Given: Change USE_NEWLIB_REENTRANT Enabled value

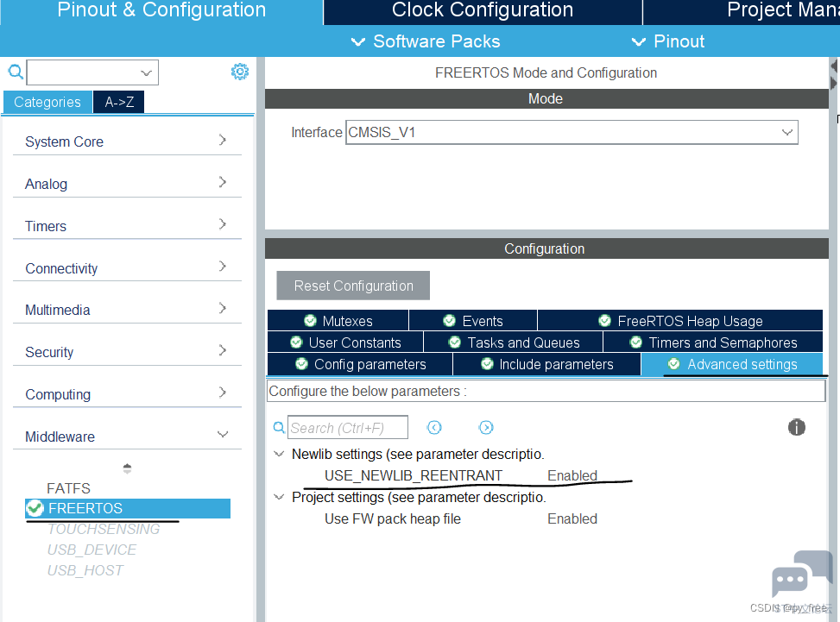Looking at the screenshot, I should (x=572, y=475).
